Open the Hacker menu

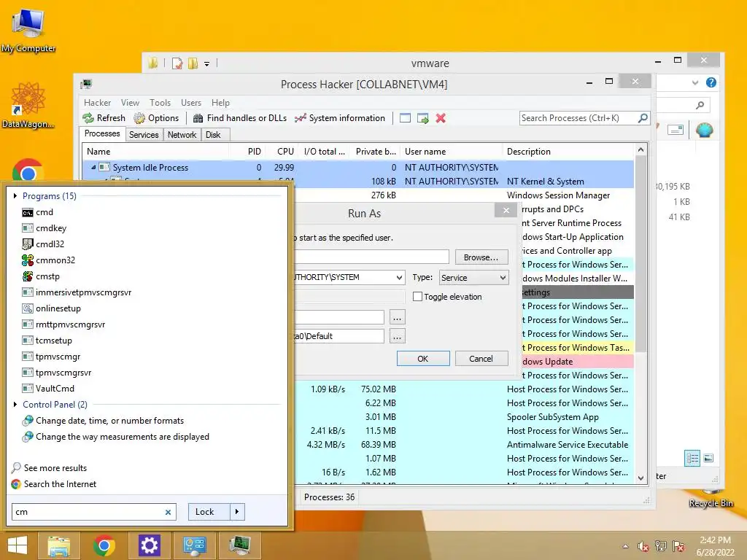point(97,103)
